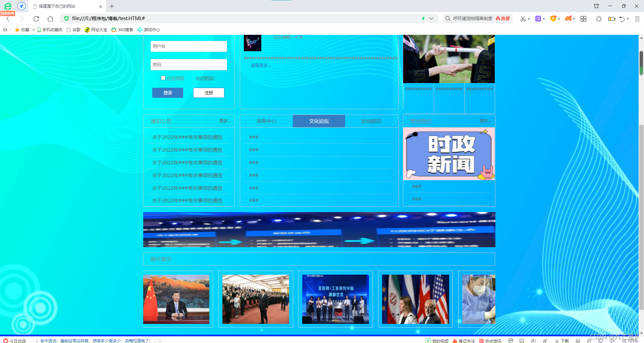Open the four-squares apps grid icon

(x=583, y=19)
